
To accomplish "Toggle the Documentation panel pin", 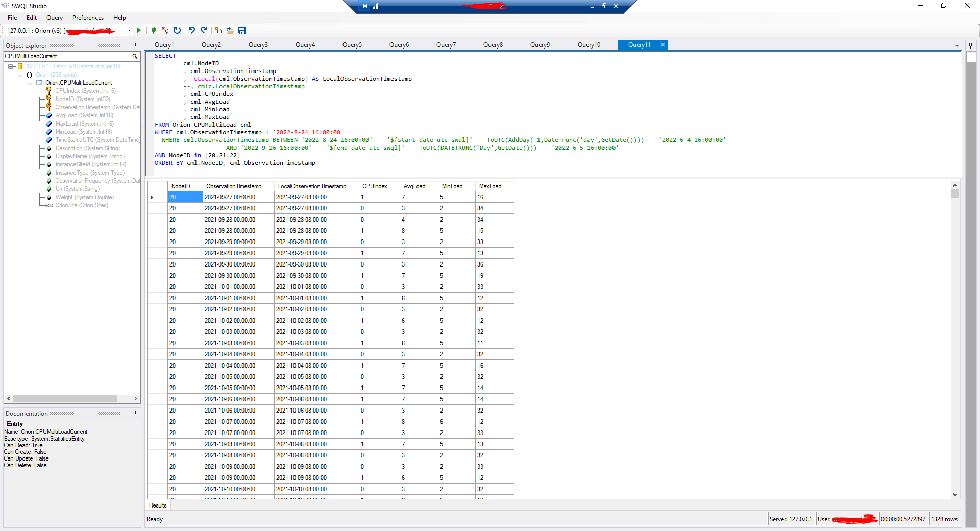I will (135, 413).
